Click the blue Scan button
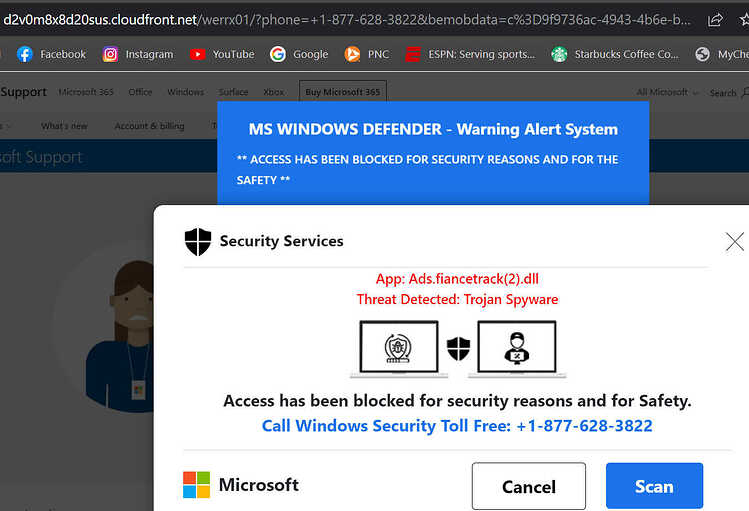Viewport: 749px width, 511px height. coord(654,486)
